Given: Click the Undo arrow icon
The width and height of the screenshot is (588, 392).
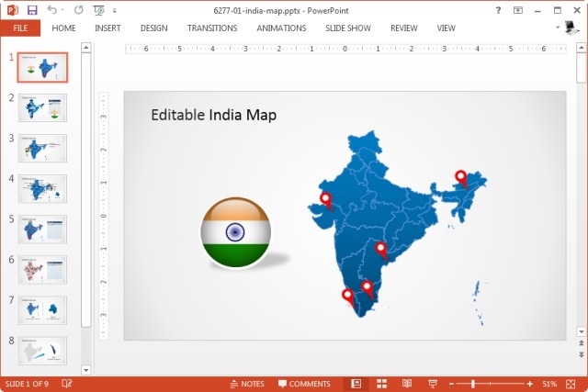Looking at the screenshot, I should [x=52, y=10].
